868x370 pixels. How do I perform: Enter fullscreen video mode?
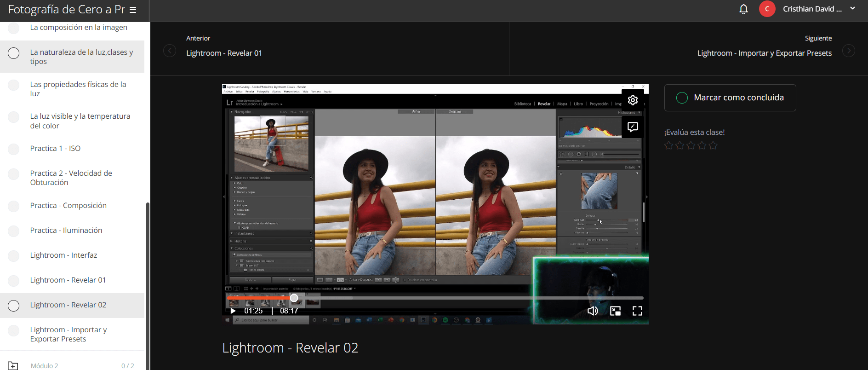pyautogui.click(x=637, y=311)
